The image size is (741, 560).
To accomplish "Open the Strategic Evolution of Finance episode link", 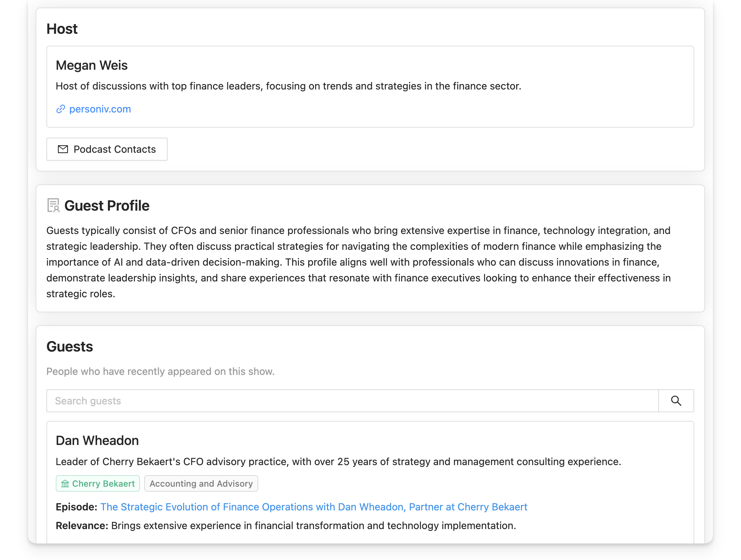I will [314, 507].
